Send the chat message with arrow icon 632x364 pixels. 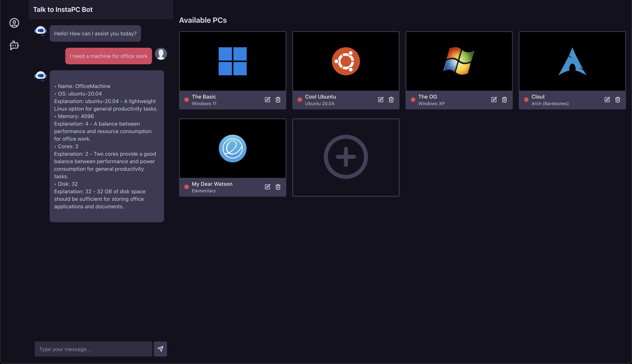(160, 349)
